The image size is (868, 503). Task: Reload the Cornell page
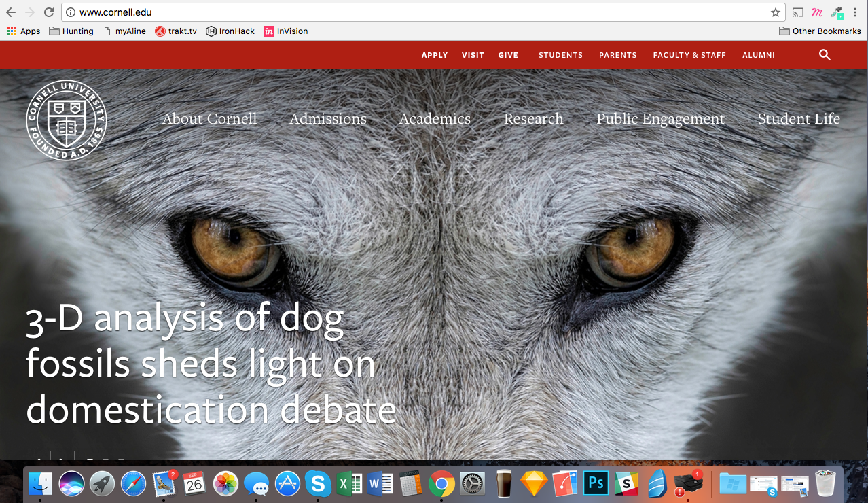click(49, 12)
